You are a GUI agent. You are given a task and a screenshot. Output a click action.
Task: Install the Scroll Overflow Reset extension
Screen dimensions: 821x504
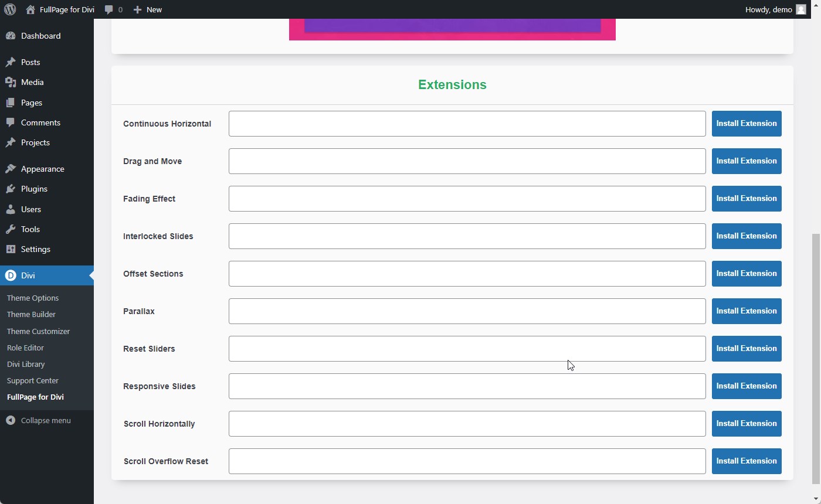pyautogui.click(x=747, y=461)
